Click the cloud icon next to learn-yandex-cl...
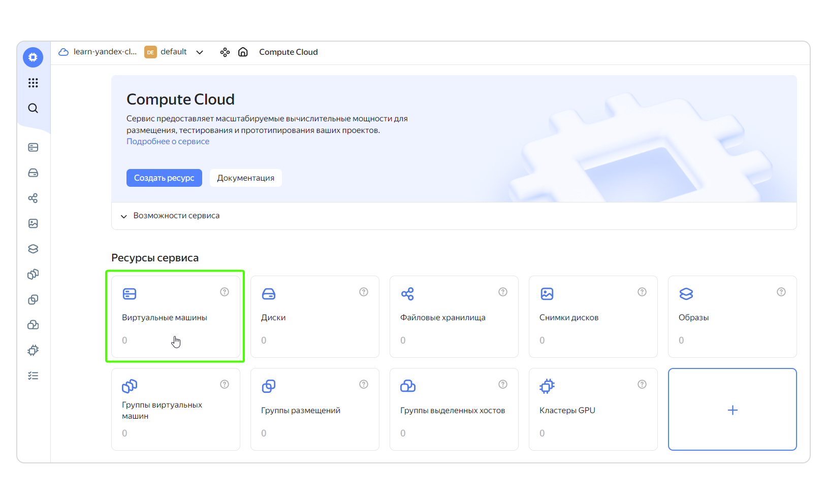The height and width of the screenshot is (504, 827). pyautogui.click(x=63, y=52)
